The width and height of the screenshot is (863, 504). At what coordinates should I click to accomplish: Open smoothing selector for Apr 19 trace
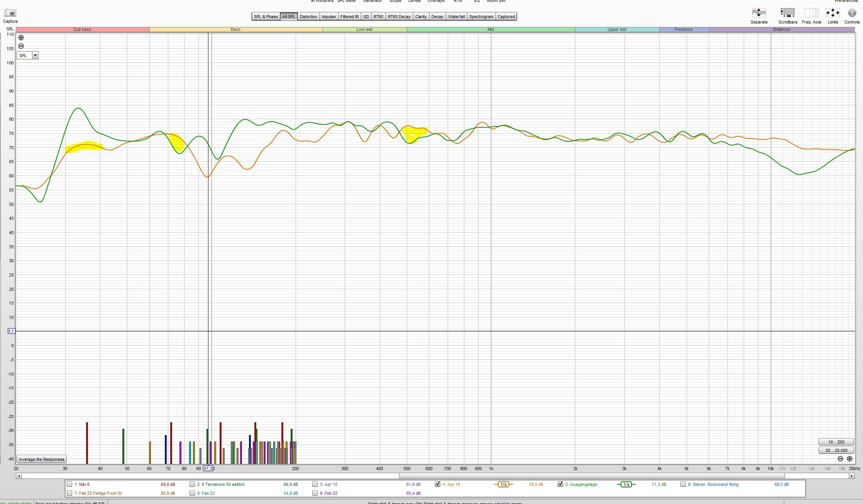pos(503,484)
